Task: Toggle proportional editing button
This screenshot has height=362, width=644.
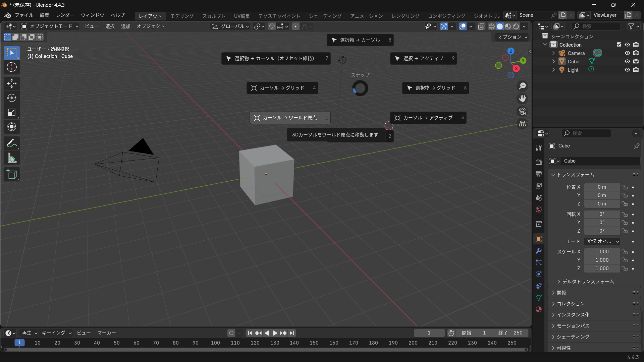Action: tap(296, 26)
